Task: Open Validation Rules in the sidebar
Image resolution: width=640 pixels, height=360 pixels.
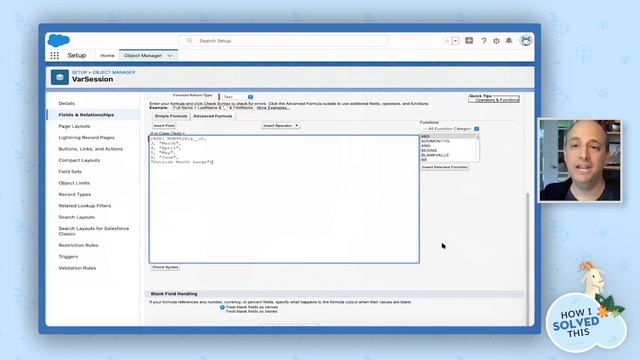Action: coord(77,269)
